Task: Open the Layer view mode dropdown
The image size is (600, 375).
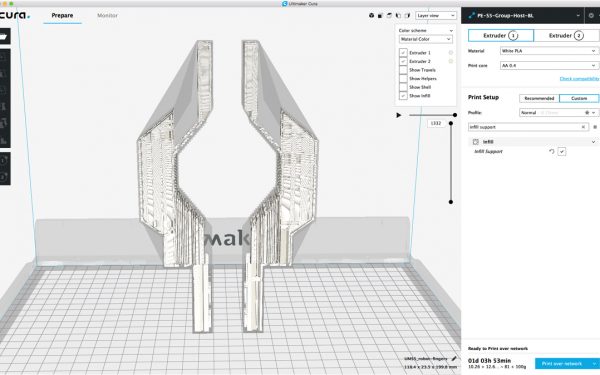Action: tap(436, 16)
